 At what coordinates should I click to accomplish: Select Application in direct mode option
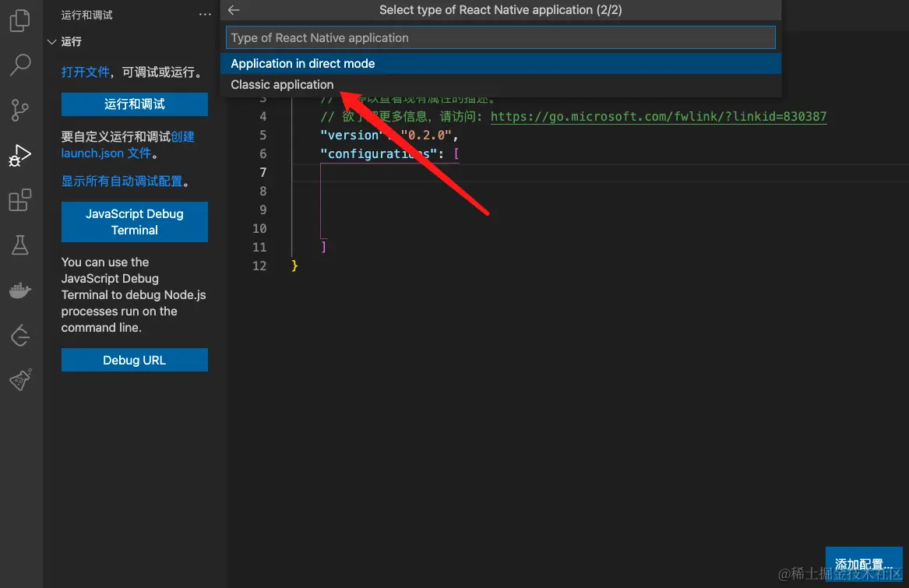tap(501, 64)
